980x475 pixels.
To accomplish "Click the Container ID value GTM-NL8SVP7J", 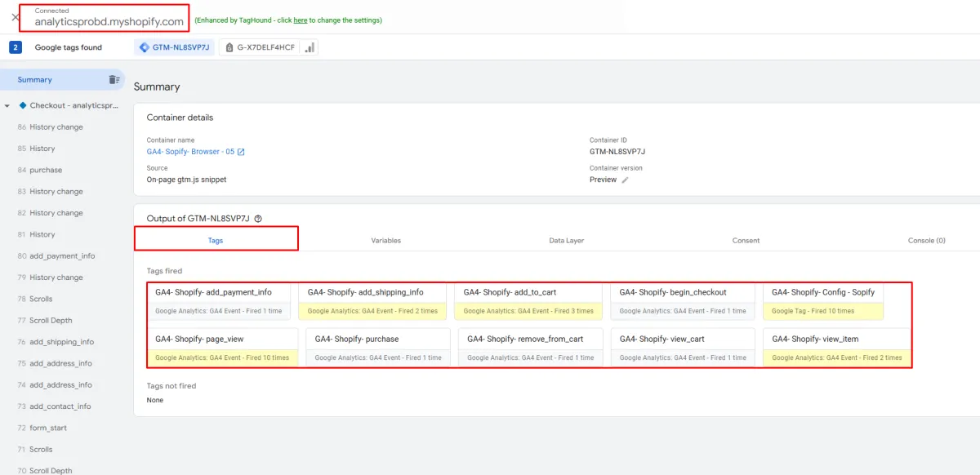I will (x=617, y=152).
